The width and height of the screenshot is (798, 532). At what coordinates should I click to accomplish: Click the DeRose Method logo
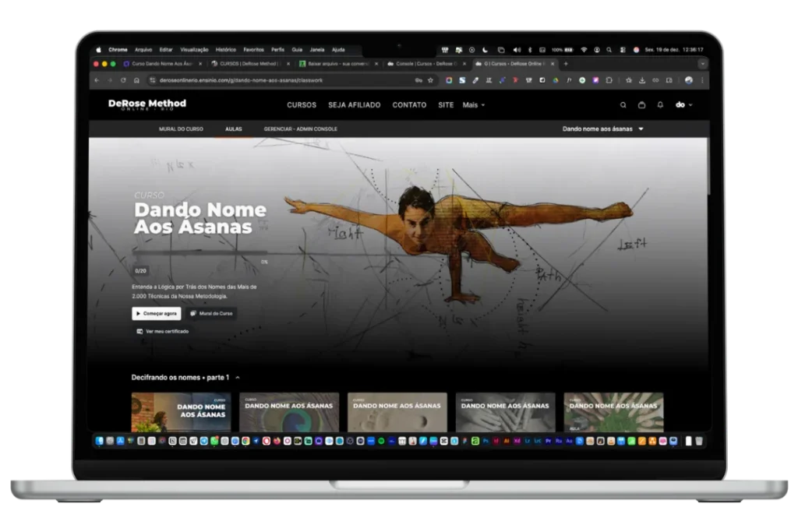click(147, 104)
